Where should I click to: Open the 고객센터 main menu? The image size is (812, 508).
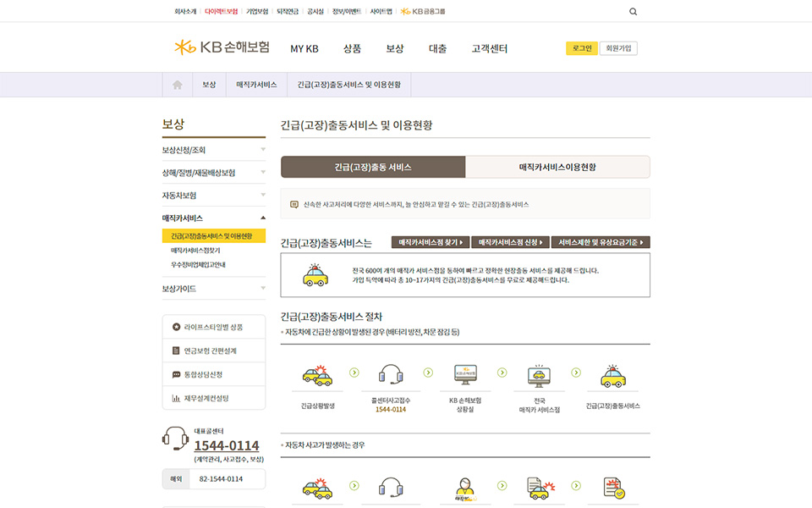[489, 49]
